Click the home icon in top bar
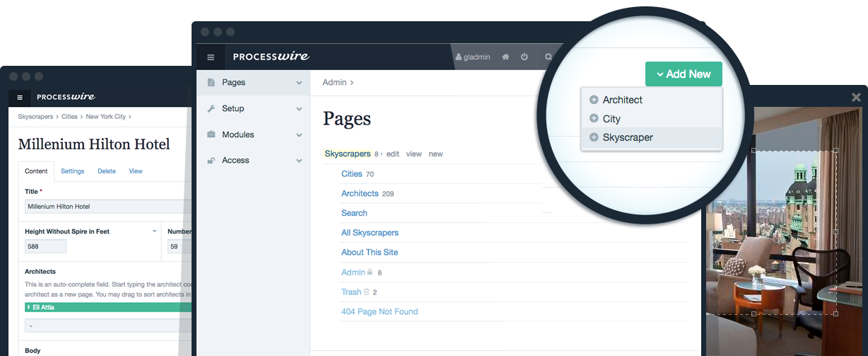This screenshot has height=356, width=868. tap(505, 57)
